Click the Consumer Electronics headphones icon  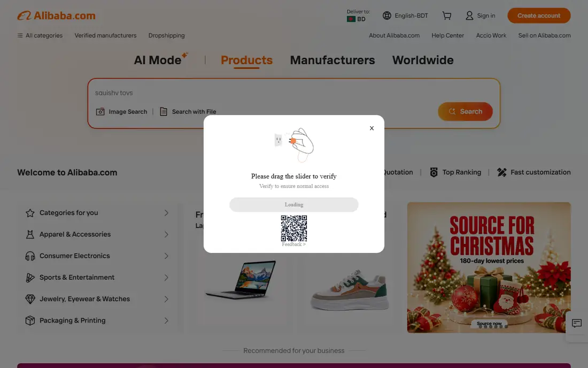tap(30, 256)
